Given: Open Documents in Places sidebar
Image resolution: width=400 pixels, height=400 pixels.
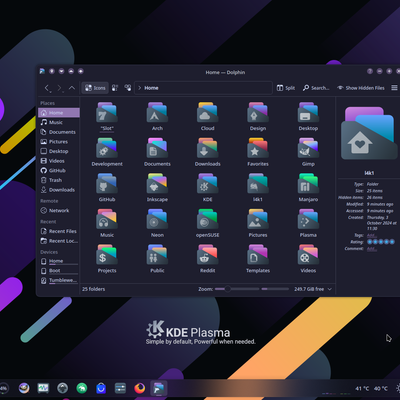Looking at the screenshot, I should [59, 132].
